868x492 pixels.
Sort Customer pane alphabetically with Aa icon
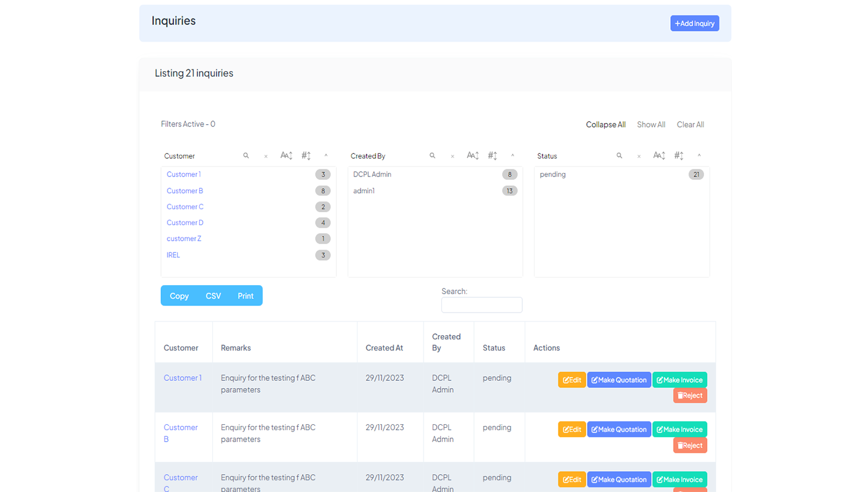(286, 156)
